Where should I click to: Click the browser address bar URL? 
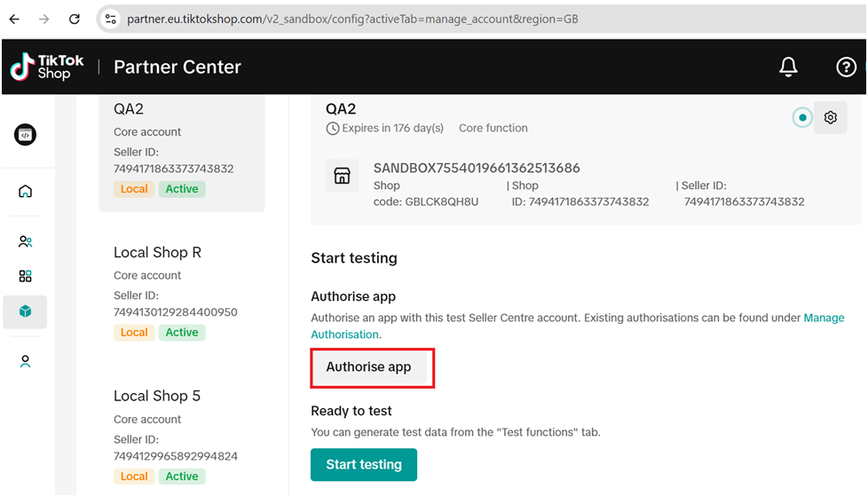(355, 18)
